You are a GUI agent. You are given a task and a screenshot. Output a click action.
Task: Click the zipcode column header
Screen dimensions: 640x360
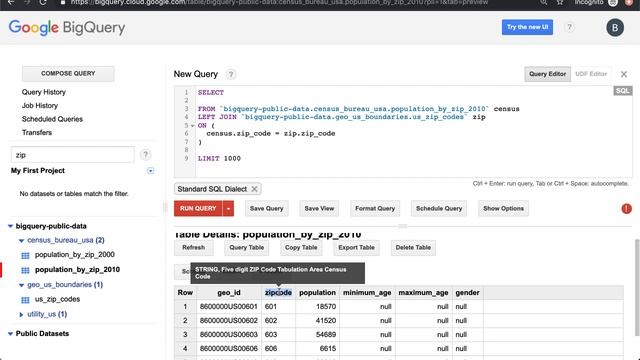[278, 293]
